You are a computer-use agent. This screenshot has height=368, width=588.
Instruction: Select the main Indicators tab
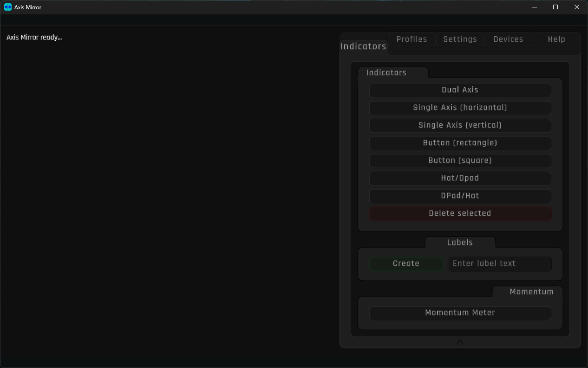(363, 46)
